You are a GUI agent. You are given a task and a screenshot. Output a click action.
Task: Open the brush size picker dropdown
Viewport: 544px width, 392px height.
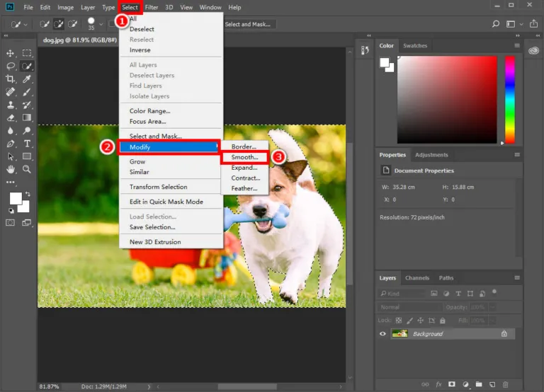tap(101, 24)
